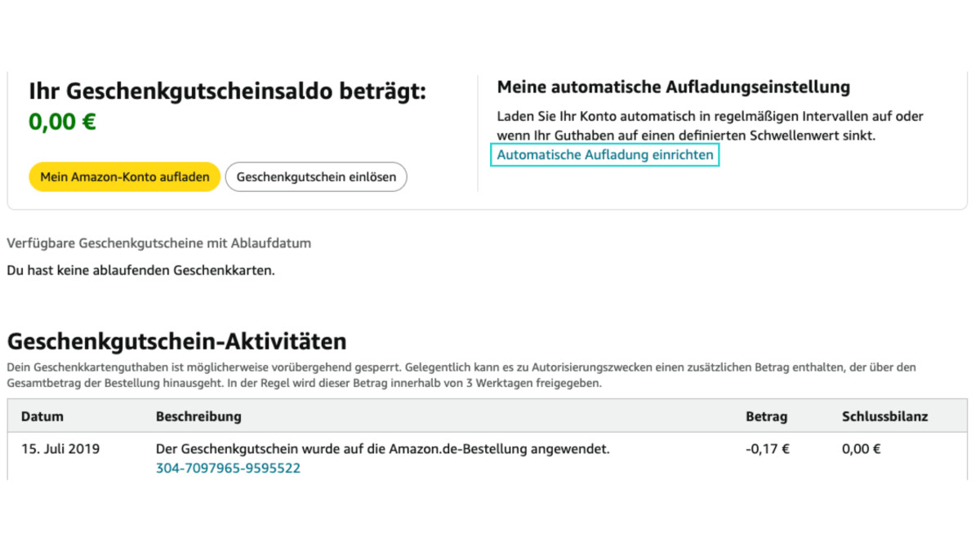The width and height of the screenshot is (980, 551).
Task: Click the auto-reload description text
Action: click(709, 126)
